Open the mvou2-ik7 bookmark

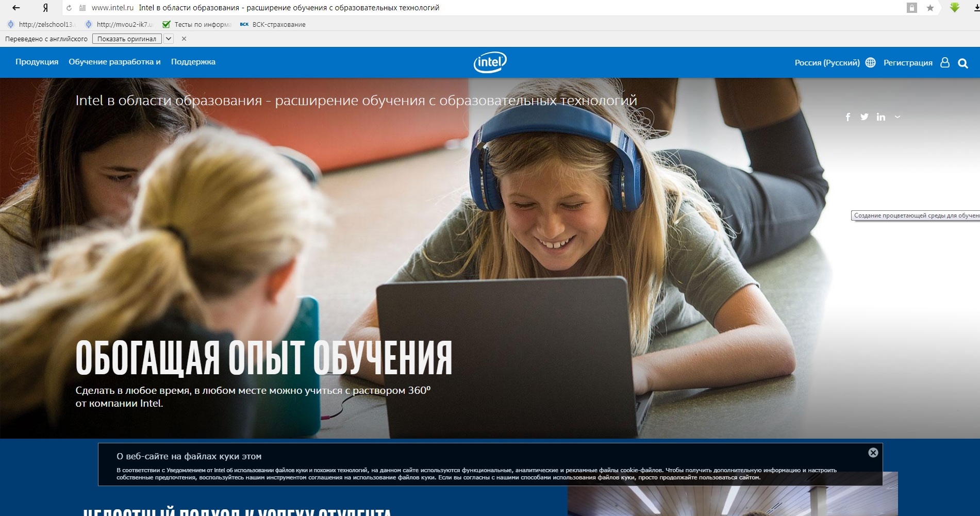click(120, 24)
